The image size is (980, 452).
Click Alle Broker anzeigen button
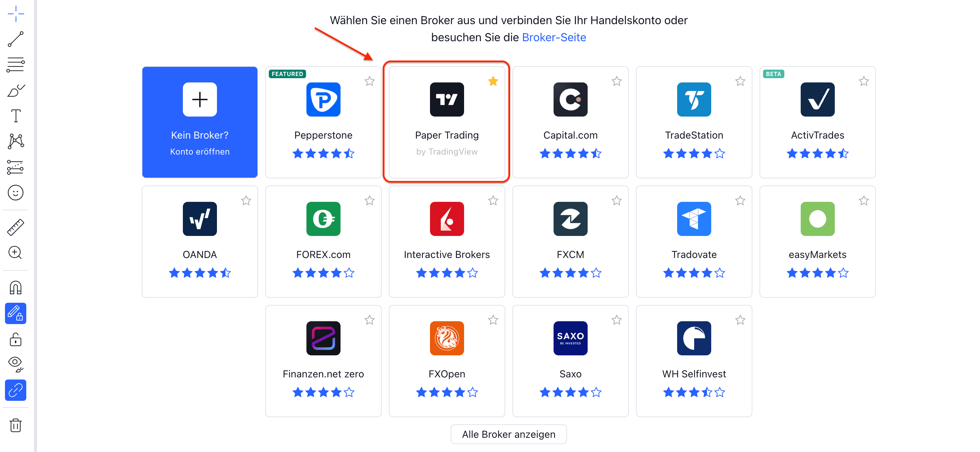[508, 434]
